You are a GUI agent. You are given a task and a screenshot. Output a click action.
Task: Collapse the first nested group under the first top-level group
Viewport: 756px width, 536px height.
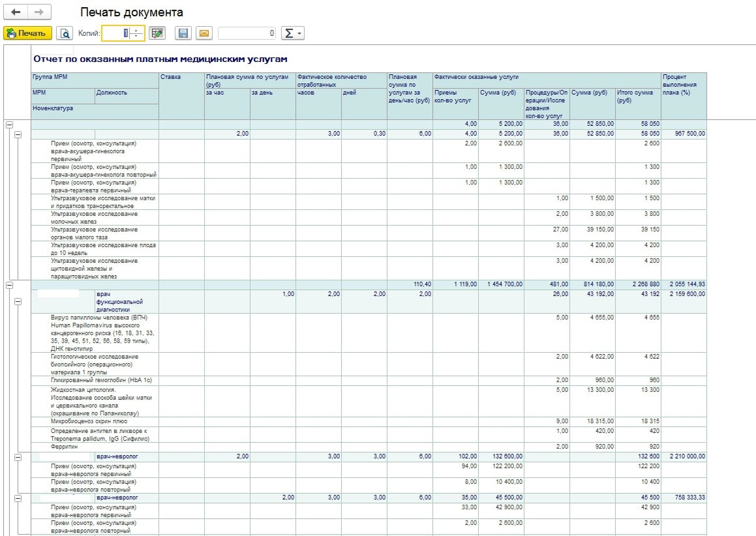point(18,134)
